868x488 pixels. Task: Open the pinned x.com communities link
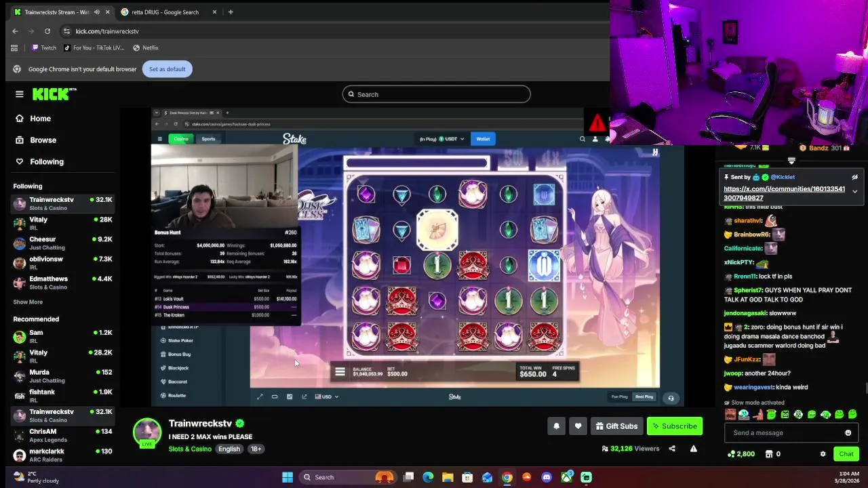pyautogui.click(x=784, y=194)
